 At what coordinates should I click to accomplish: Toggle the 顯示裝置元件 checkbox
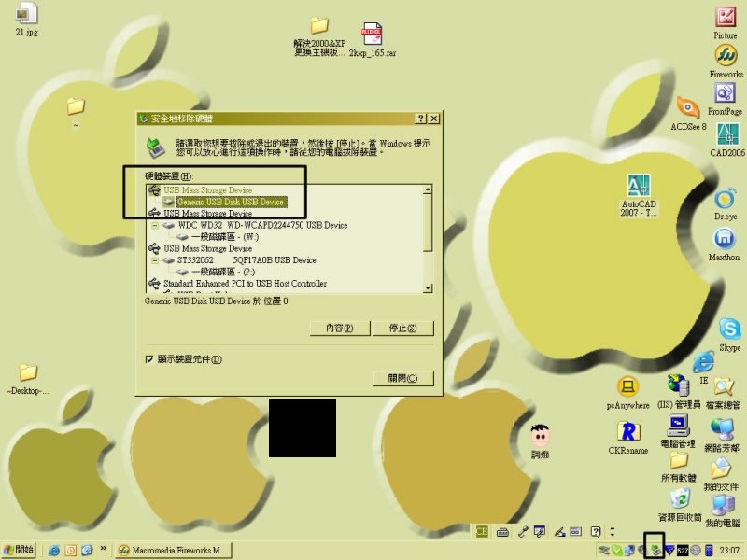(149, 359)
